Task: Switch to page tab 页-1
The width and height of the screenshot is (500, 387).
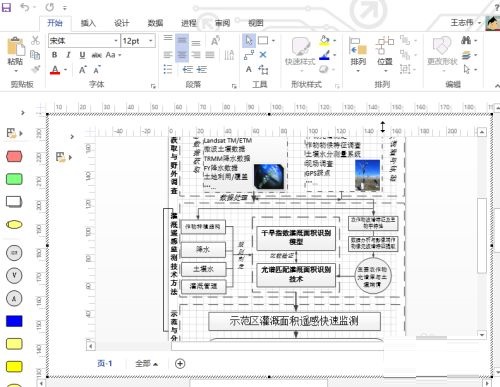Action: click(105, 363)
